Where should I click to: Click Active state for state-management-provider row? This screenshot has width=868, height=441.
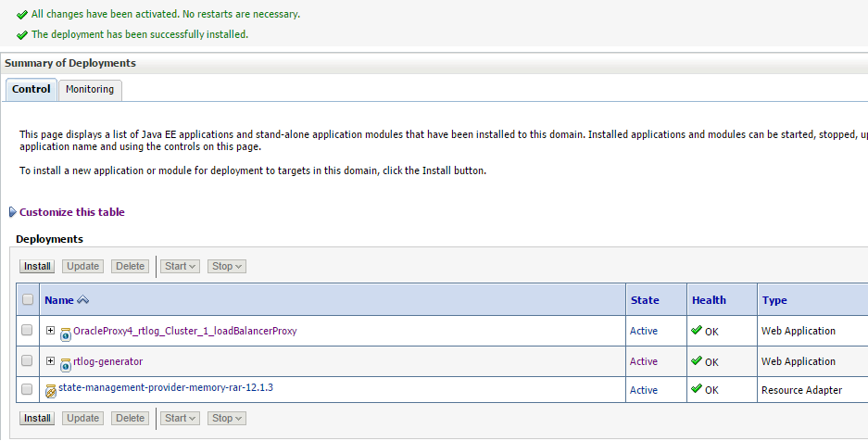pos(644,390)
